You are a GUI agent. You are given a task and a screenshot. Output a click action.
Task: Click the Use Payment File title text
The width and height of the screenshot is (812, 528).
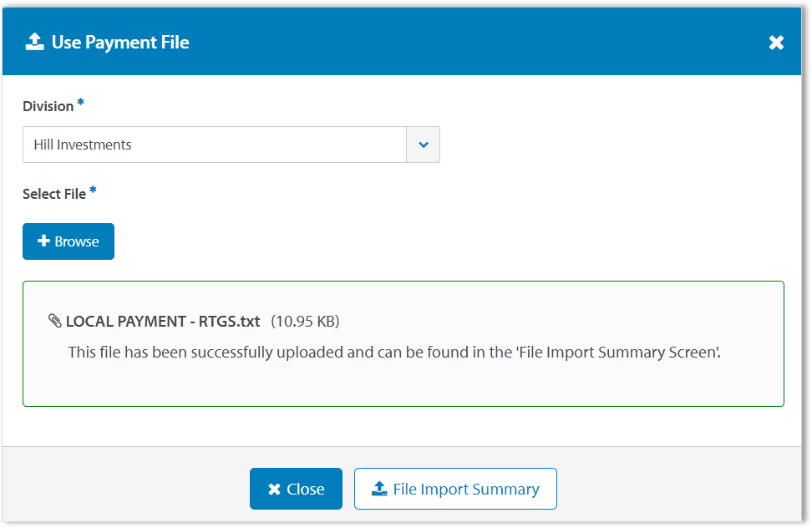119,42
